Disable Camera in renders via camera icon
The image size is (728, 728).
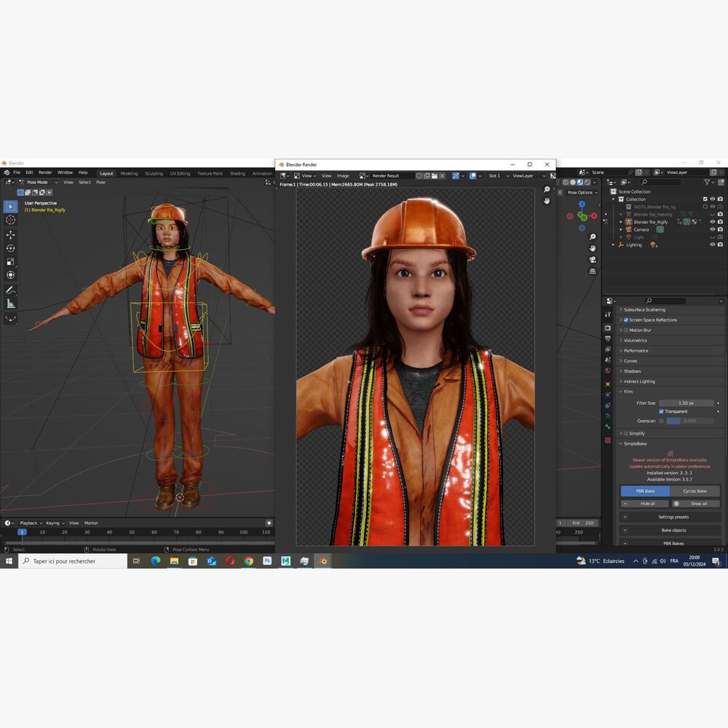click(x=720, y=229)
